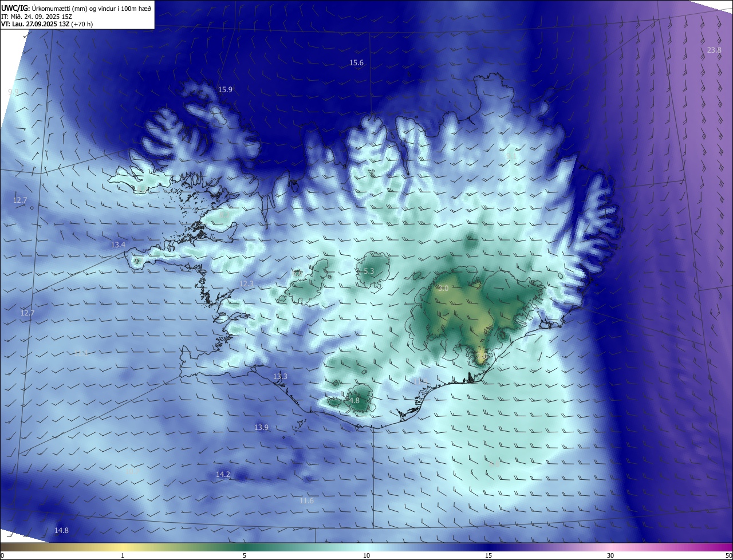Viewport: 733px width, 560px height.
Task: Click the 12.3 value on the map
Action: pyautogui.click(x=246, y=284)
